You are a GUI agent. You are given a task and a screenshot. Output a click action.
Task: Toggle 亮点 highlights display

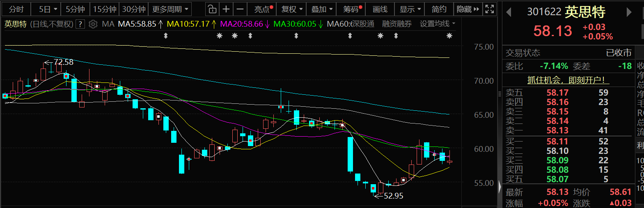pos(263,9)
